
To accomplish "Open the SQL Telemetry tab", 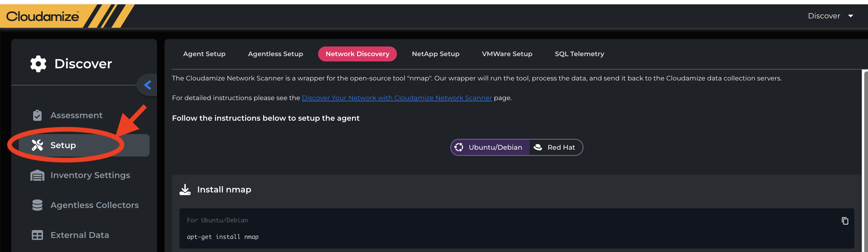I will coord(579,54).
